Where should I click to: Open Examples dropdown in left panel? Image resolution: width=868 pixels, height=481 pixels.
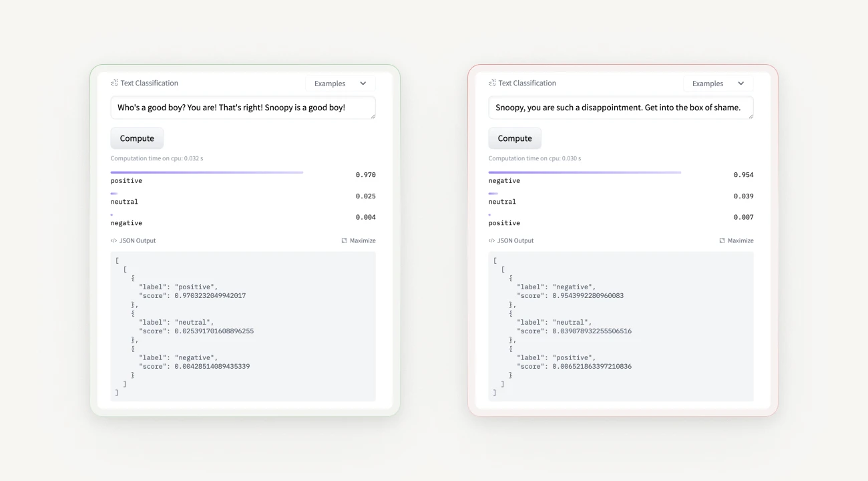[341, 84]
